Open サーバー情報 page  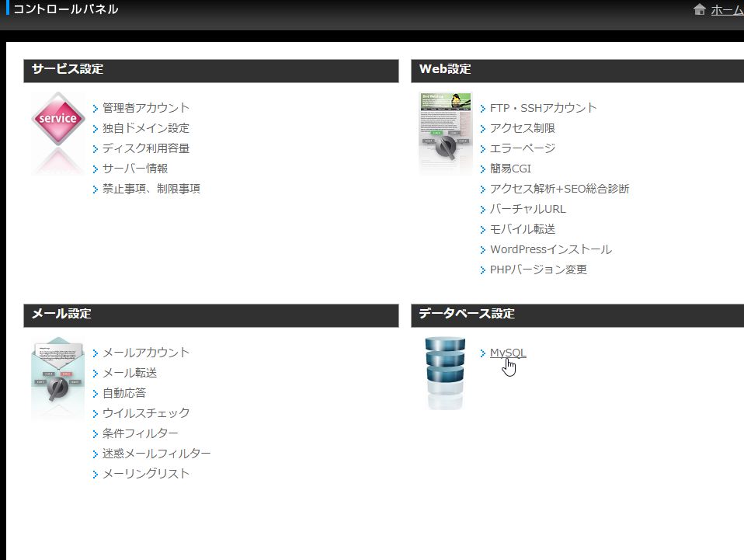click(135, 169)
